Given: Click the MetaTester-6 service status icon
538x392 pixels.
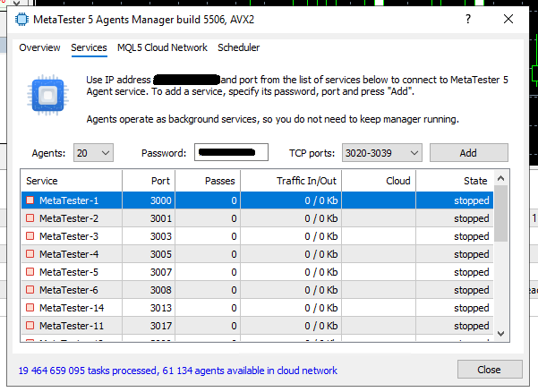Looking at the screenshot, I should coord(30,290).
